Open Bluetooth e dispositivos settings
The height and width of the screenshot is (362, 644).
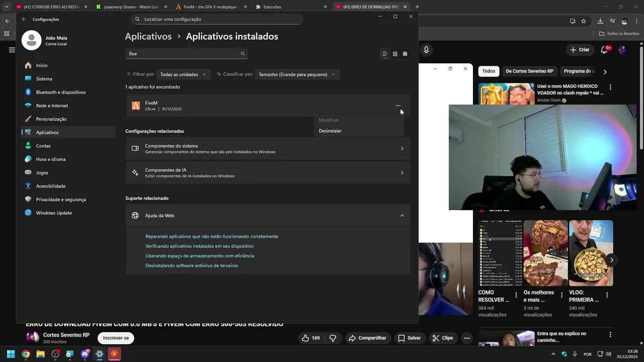tap(68, 92)
